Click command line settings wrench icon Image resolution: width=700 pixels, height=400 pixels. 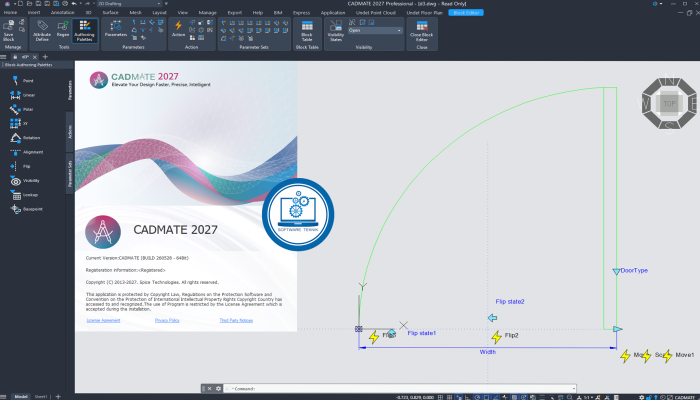tap(218, 389)
